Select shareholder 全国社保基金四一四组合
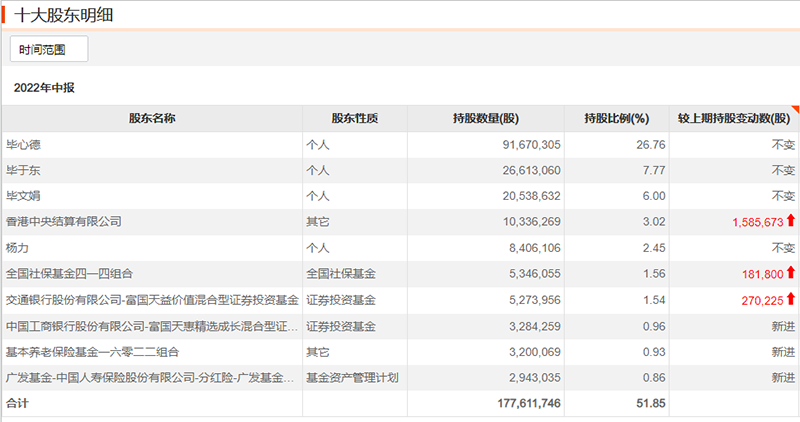Viewport: 800px width, 422px height. (x=69, y=274)
